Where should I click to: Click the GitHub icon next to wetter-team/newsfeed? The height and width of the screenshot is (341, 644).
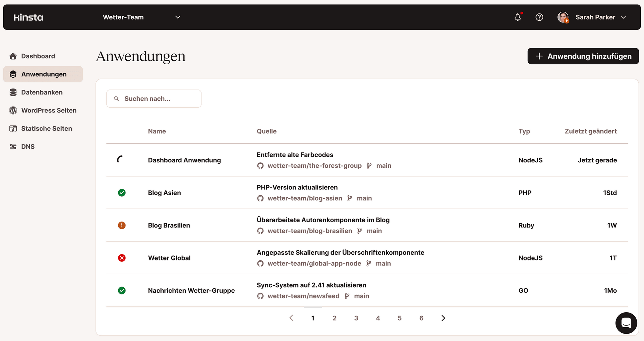pos(260,296)
